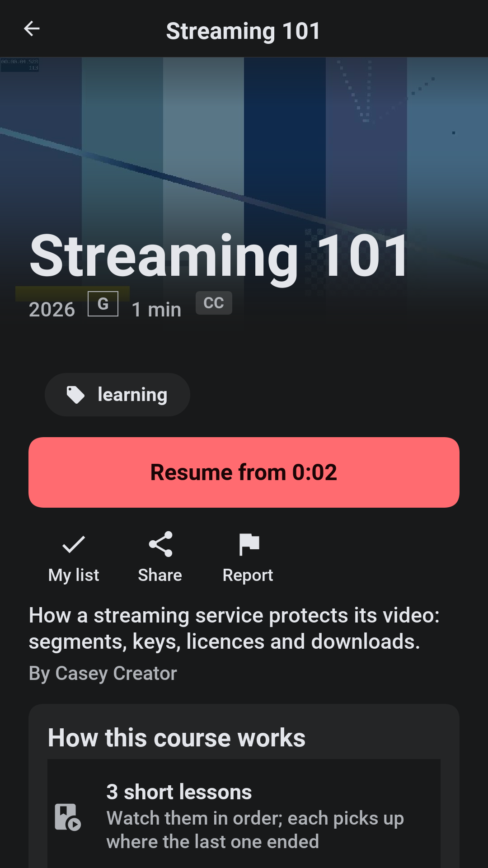Select the learning tag chip
The height and width of the screenshot is (868, 488).
[x=117, y=395]
